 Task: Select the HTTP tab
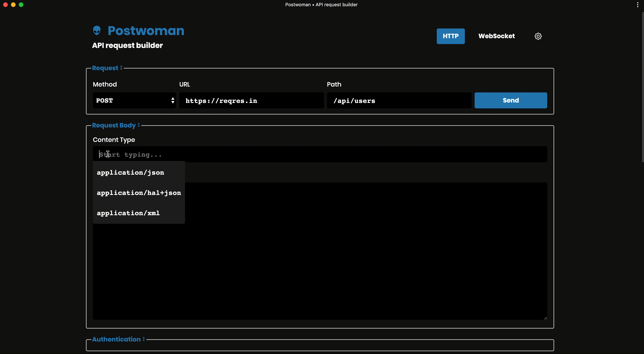(x=450, y=36)
